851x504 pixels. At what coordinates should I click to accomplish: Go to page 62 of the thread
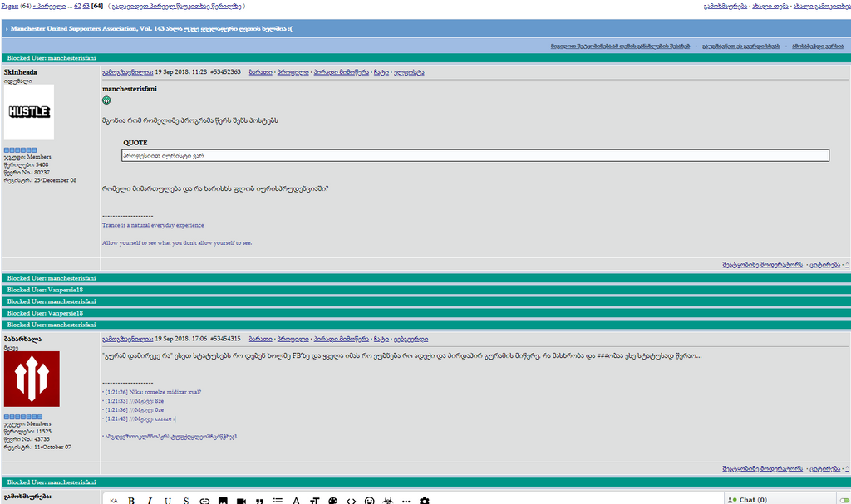click(77, 6)
